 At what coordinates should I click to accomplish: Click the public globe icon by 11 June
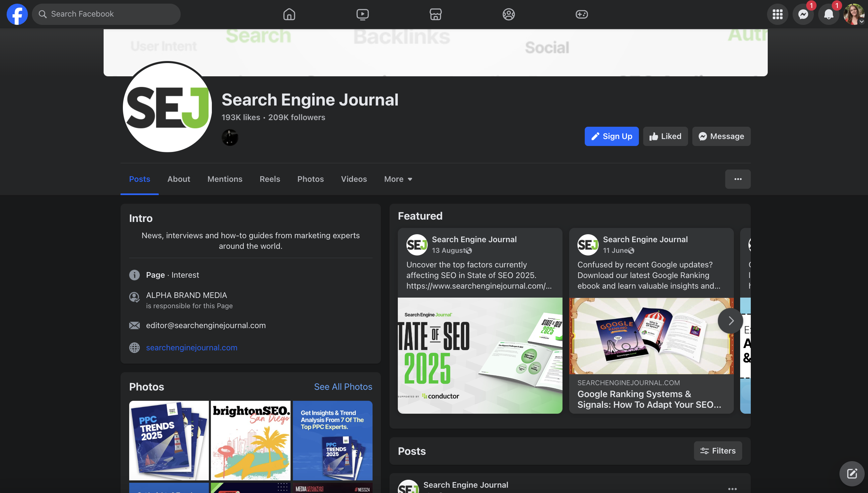631,251
